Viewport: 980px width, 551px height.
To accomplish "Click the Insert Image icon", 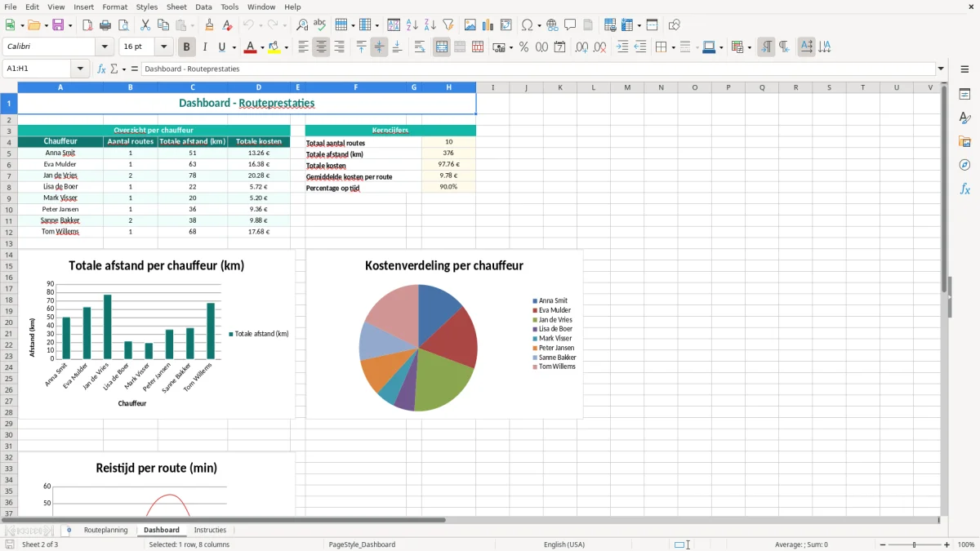I will 470,25.
